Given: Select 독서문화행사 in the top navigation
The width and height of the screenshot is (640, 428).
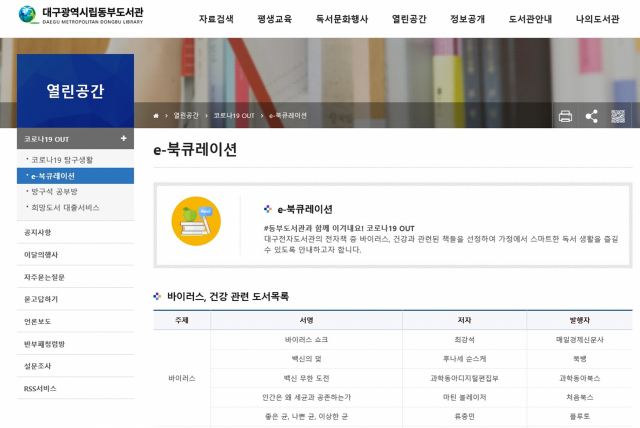Looking at the screenshot, I should point(341,19).
